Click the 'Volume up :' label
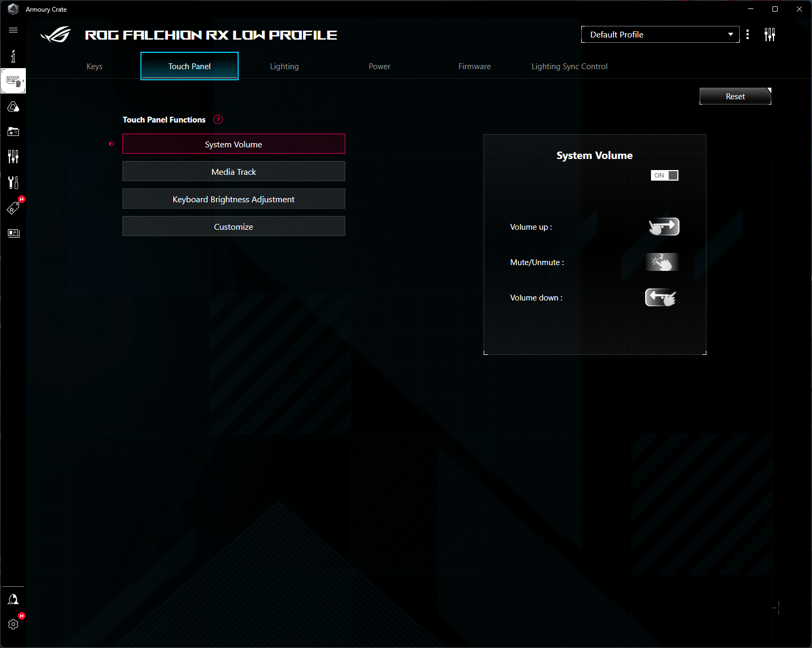 point(531,227)
